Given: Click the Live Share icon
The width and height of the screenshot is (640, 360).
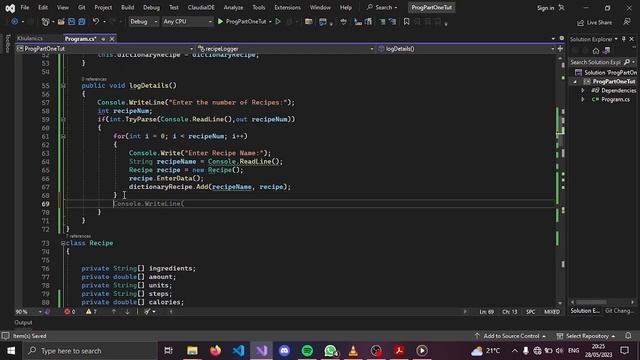Looking at the screenshot, I should [x=580, y=22].
